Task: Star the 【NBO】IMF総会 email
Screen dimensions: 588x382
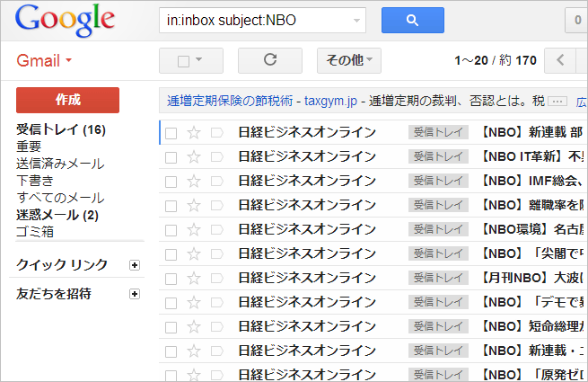Action: coord(194,182)
